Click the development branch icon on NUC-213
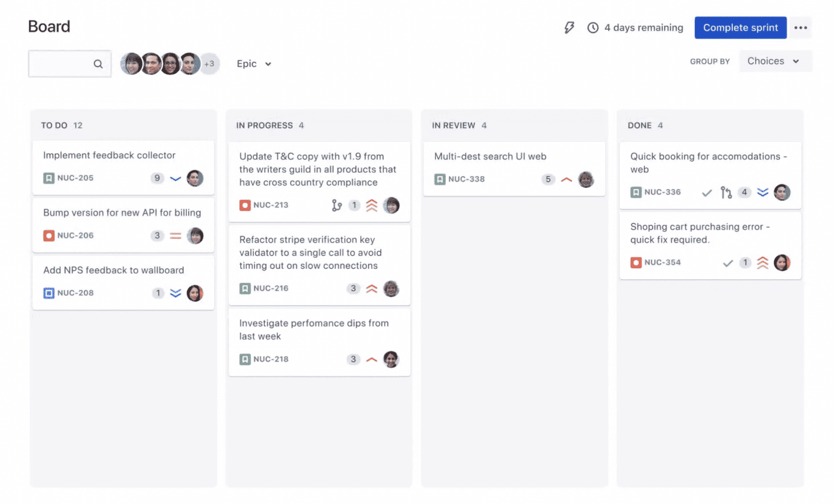 point(337,205)
